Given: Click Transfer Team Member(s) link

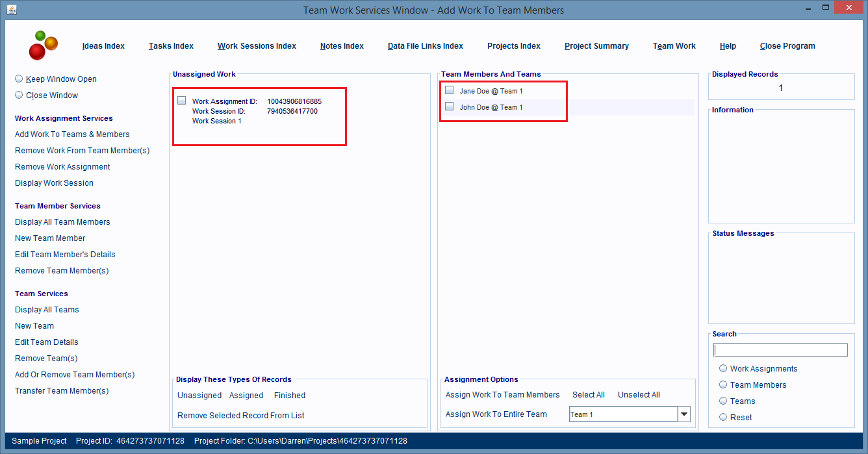Looking at the screenshot, I should pos(62,391).
